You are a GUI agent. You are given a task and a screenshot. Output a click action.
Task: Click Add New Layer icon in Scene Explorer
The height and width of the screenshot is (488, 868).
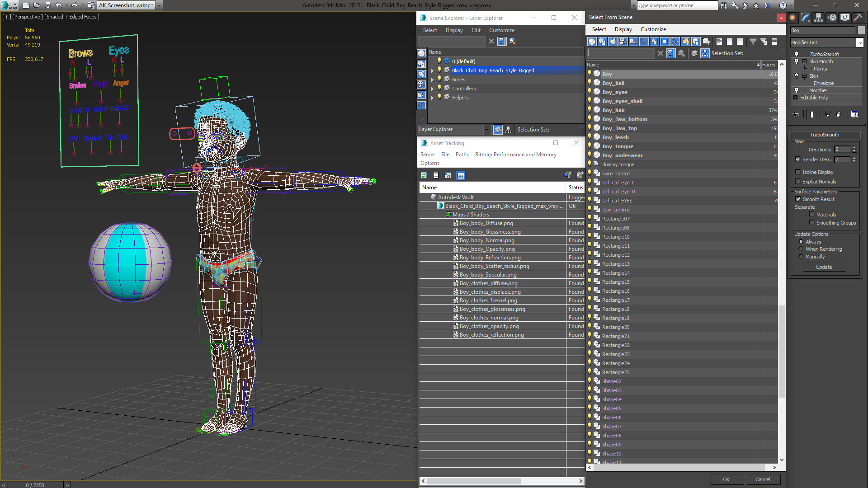[512, 41]
